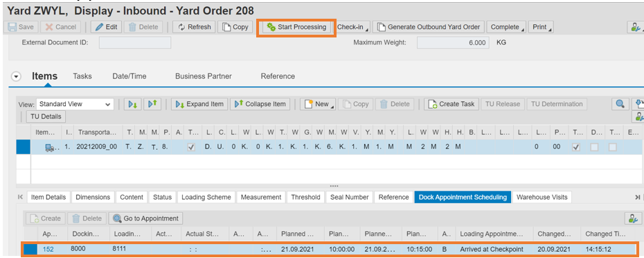Viewport: 644px width, 258px height.
Task: Click the Arrived at Checkpoint status cell
Action: 494,250
